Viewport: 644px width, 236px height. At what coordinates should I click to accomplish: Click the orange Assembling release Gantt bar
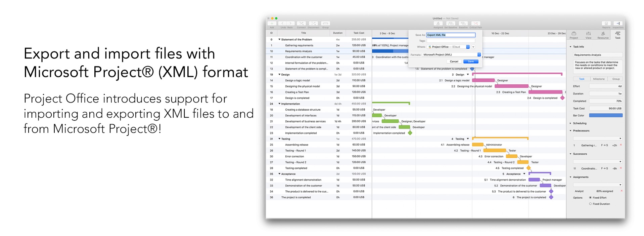point(478,145)
